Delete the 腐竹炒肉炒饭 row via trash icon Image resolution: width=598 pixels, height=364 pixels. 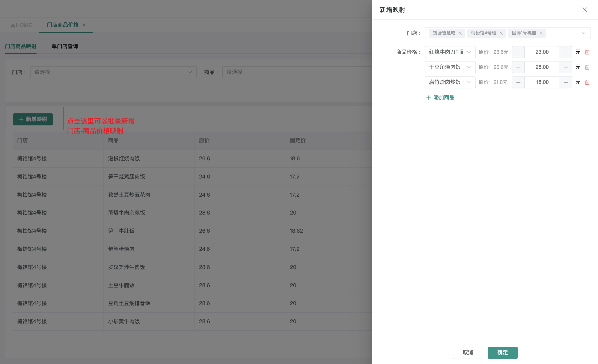click(587, 82)
